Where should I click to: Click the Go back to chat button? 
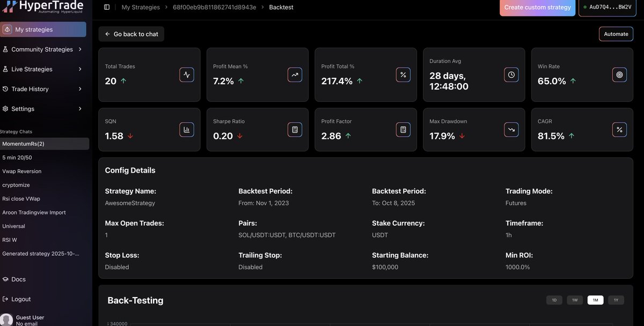coord(131,34)
